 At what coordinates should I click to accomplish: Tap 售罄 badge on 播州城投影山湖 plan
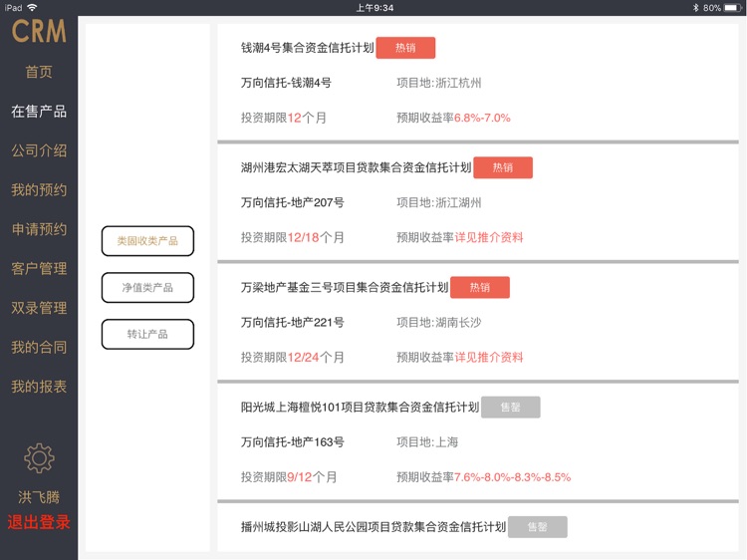538,527
